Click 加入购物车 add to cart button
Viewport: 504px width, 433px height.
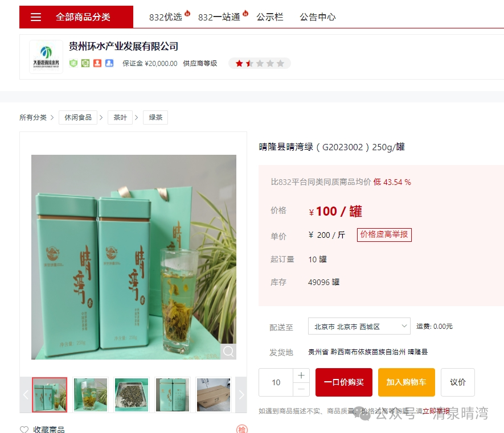tap(406, 382)
